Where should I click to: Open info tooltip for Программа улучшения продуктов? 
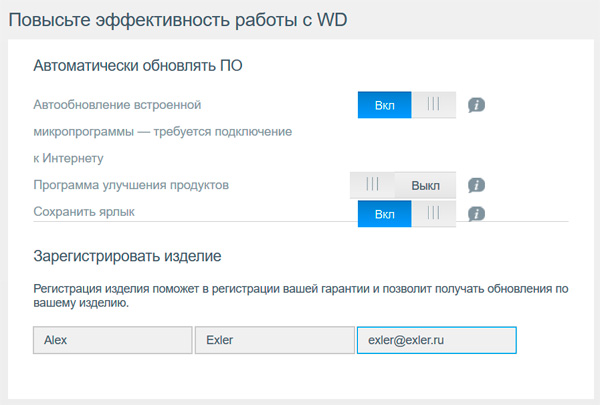click(x=477, y=185)
